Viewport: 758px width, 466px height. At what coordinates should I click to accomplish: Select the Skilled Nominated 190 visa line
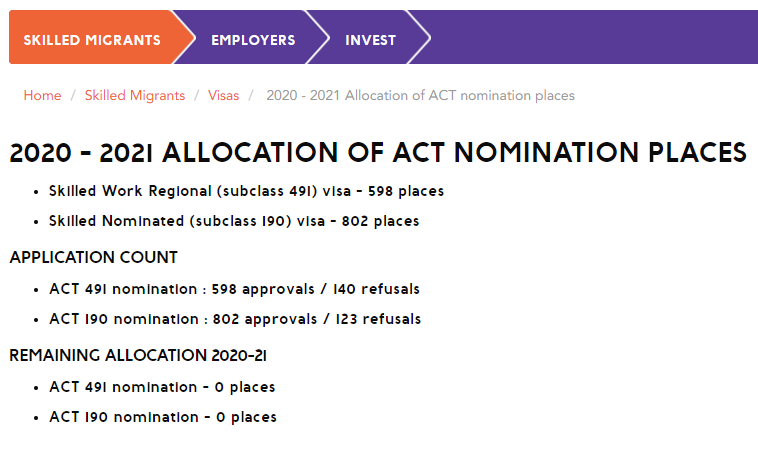234,220
